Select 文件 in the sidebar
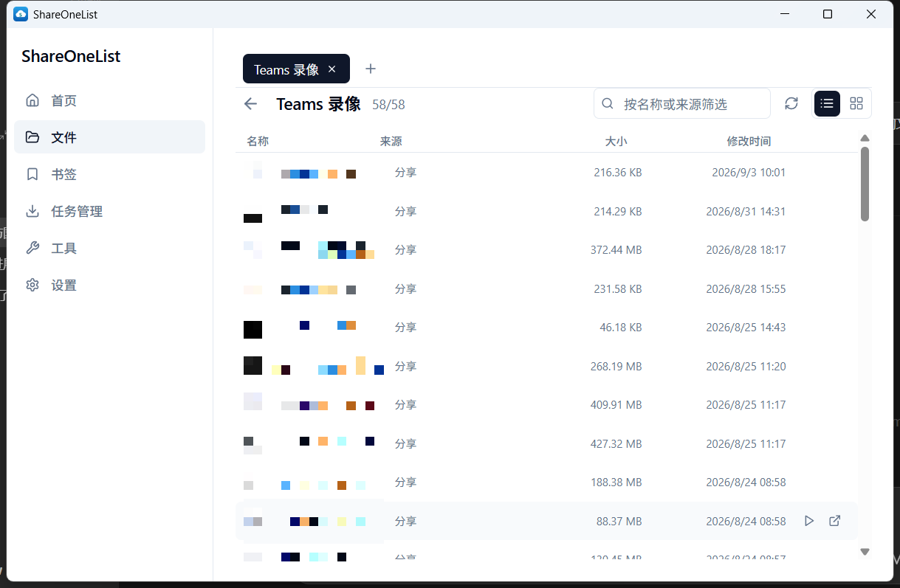Viewport: 900px width, 588px height. coord(109,137)
